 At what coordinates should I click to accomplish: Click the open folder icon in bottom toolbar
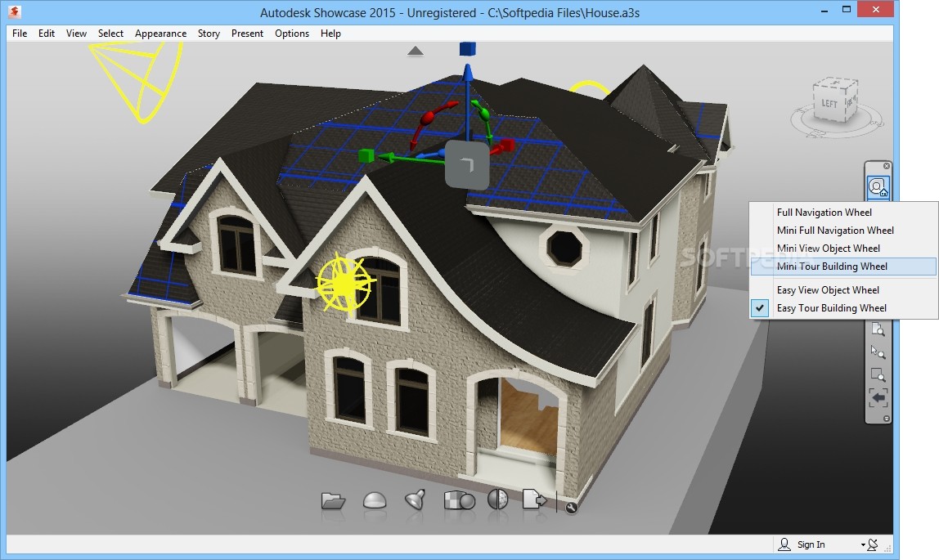tap(333, 500)
